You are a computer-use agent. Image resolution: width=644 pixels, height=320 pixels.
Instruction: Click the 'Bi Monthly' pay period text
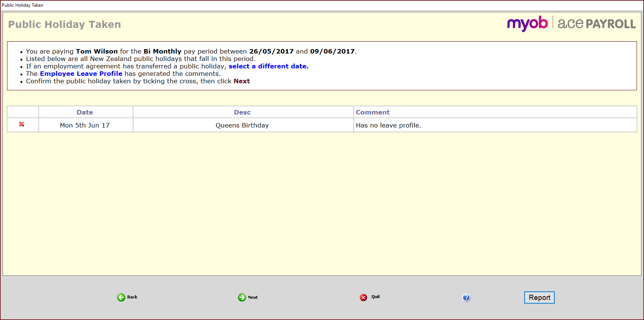(x=162, y=51)
